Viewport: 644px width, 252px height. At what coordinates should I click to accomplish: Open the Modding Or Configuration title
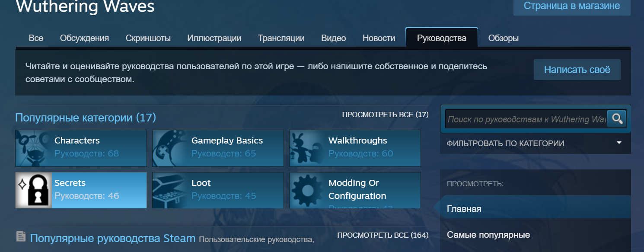[357, 189]
